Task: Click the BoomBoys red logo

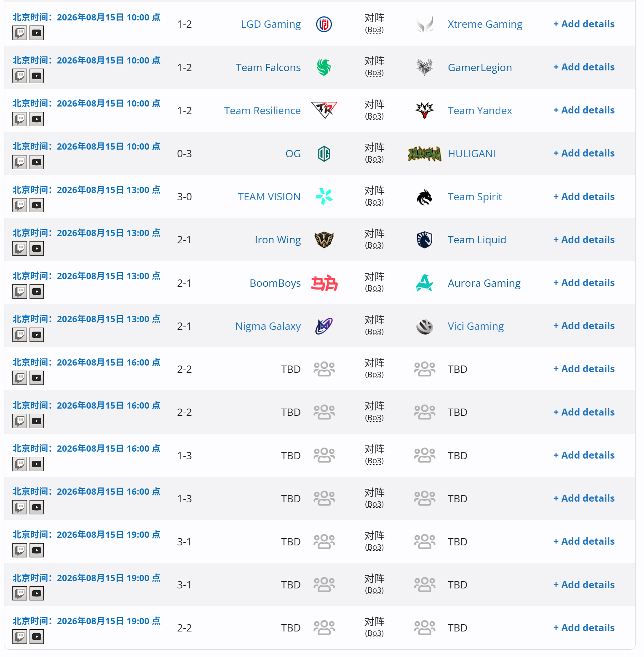Action: click(324, 283)
